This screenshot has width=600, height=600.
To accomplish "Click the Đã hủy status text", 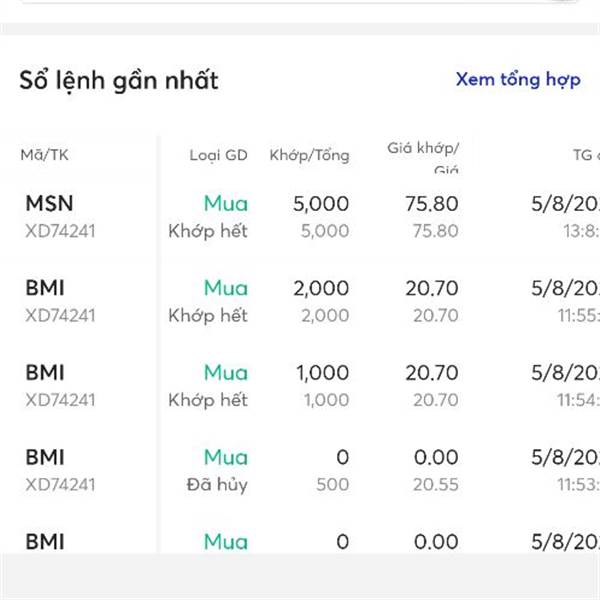I will click(217, 485).
